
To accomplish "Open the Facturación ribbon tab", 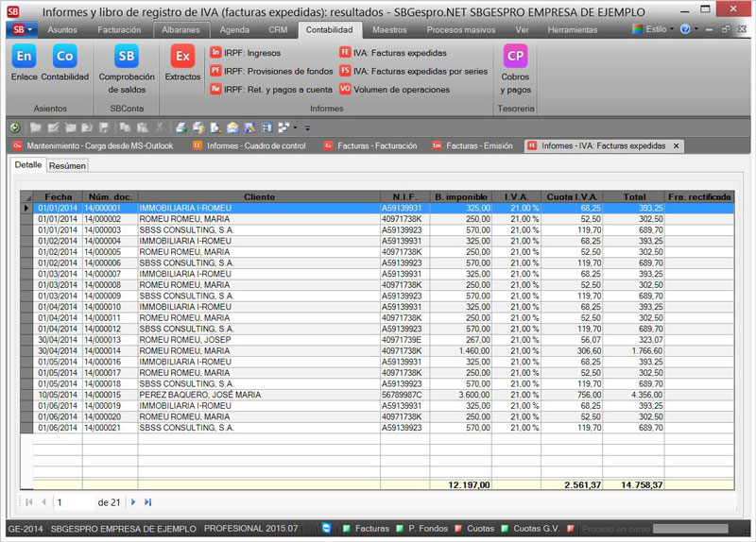I will (119, 29).
